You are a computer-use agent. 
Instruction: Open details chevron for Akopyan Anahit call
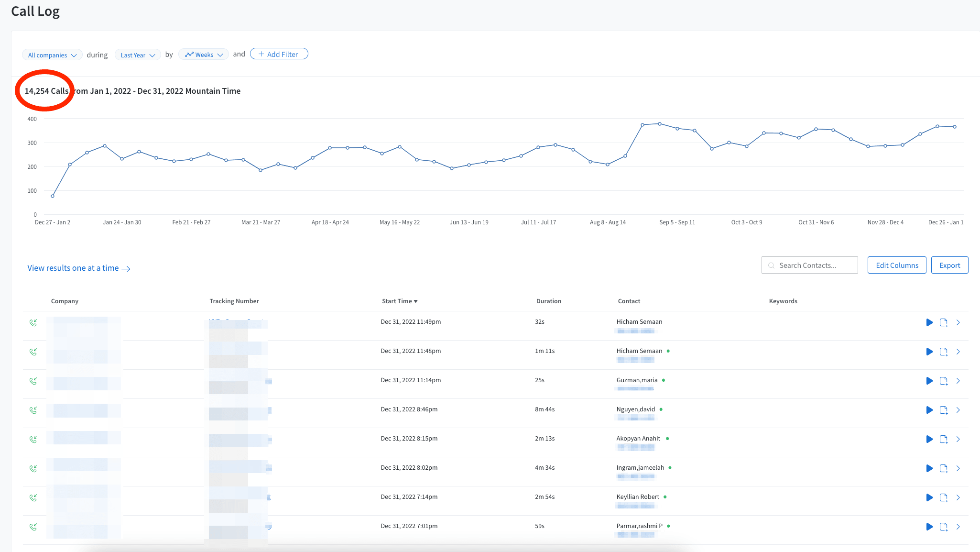(x=958, y=439)
